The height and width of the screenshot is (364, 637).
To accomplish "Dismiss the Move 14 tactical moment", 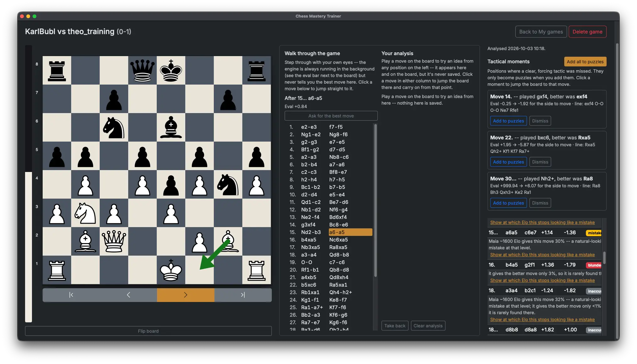I will click(x=540, y=121).
